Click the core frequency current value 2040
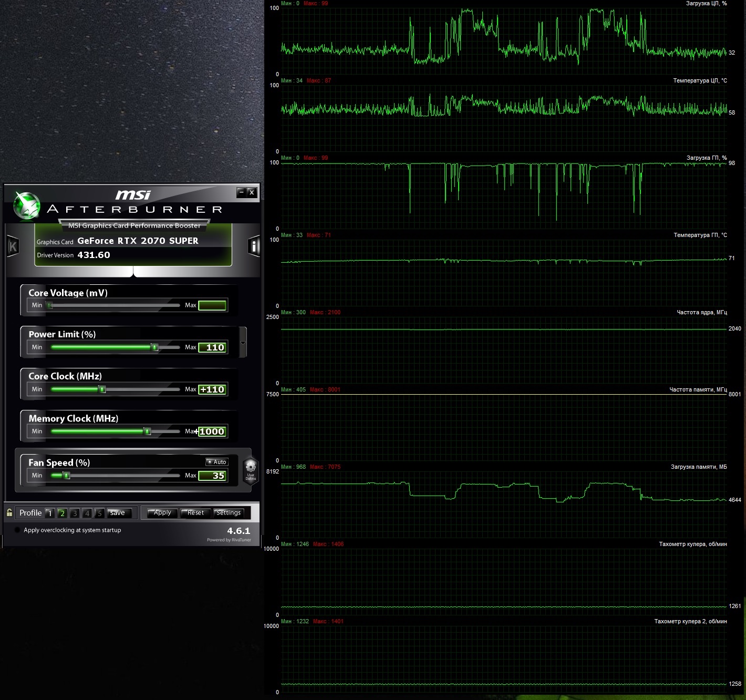The image size is (746, 700). point(735,329)
